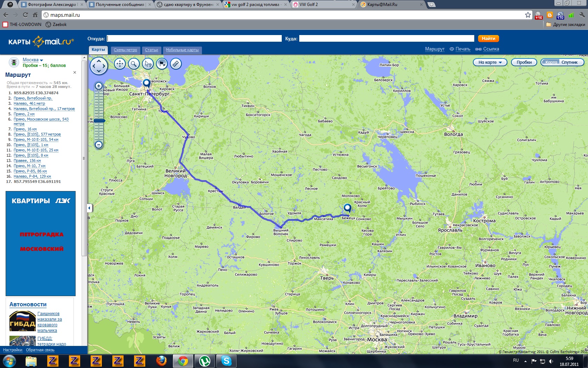This screenshot has width=588, height=368.
Task: Switch to the Полученные сообщения browser tab
Action: click(120, 5)
